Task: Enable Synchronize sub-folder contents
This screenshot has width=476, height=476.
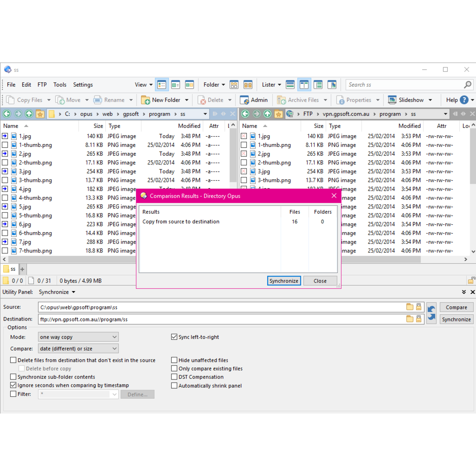Action: 13,377
